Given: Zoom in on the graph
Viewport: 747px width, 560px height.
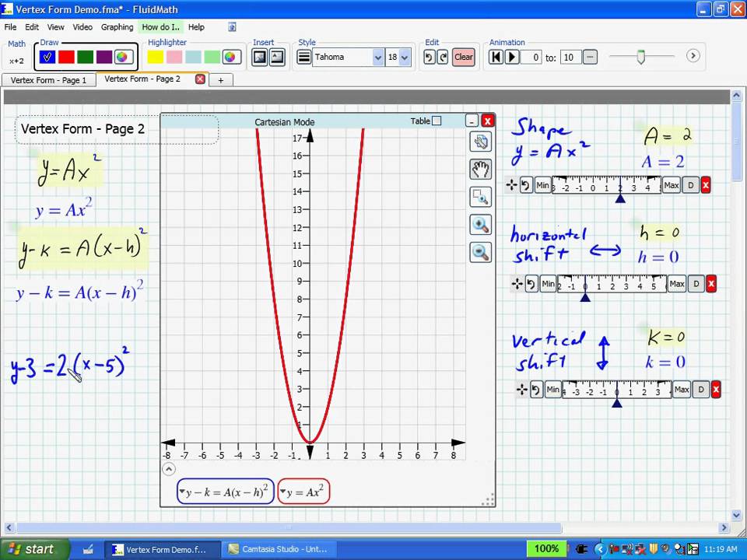Looking at the screenshot, I should coord(480,224).
